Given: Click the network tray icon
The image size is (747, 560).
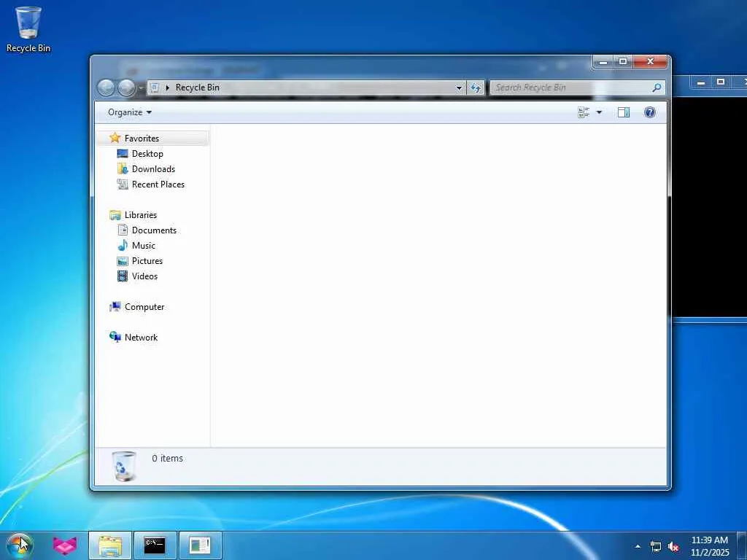Looking at the screenshot, I should point(656,547).
